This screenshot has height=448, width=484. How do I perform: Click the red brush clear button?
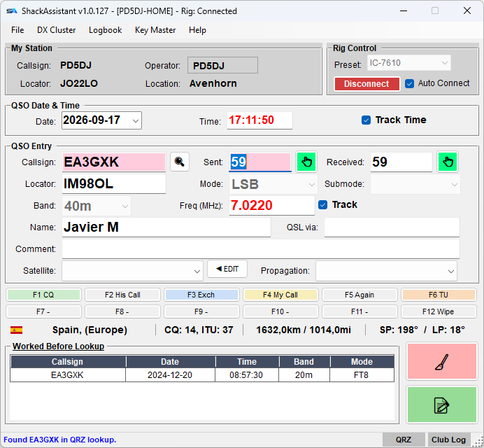(442, 361)
